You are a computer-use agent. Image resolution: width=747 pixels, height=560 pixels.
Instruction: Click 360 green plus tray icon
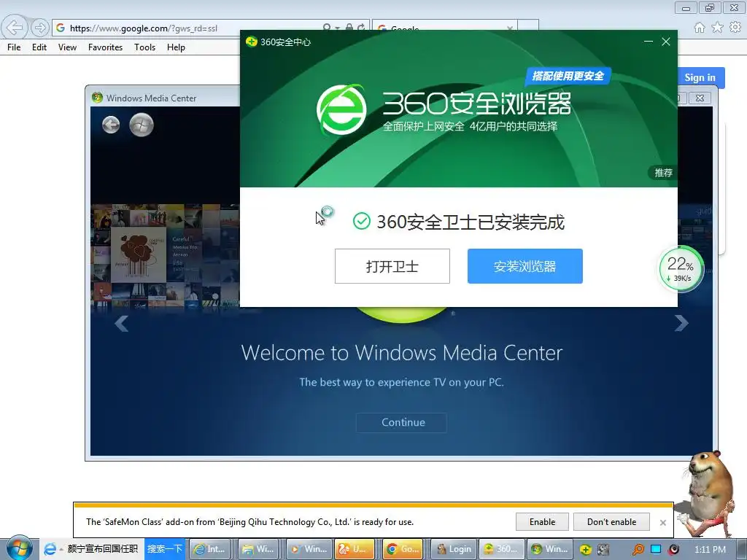coord(586,550)
